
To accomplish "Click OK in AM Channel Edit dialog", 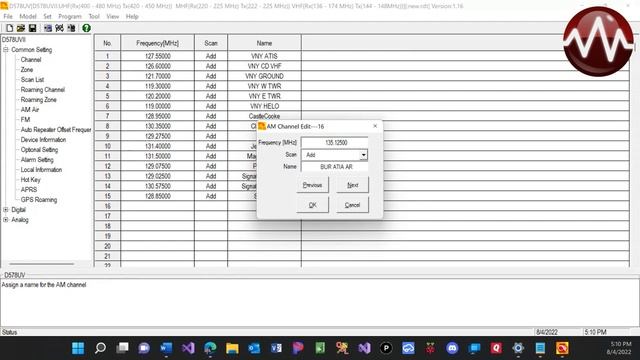I will click(x=312, y=205).
